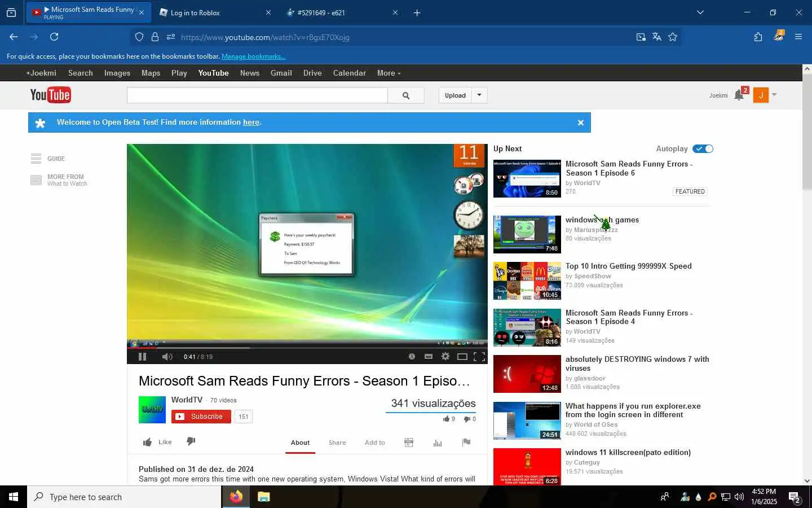Open tracking protection shield in address bar
Screen dimensions: 812x508
click(x=139, y=37)
